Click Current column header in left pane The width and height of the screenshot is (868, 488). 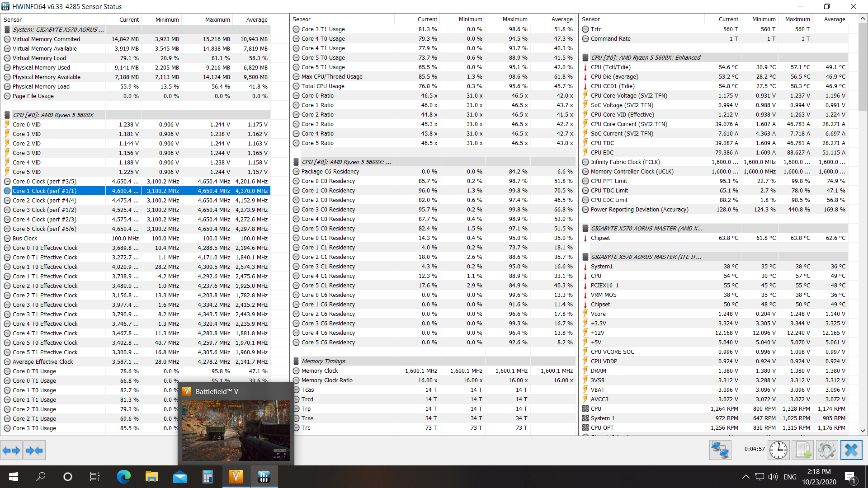(123, 19)
